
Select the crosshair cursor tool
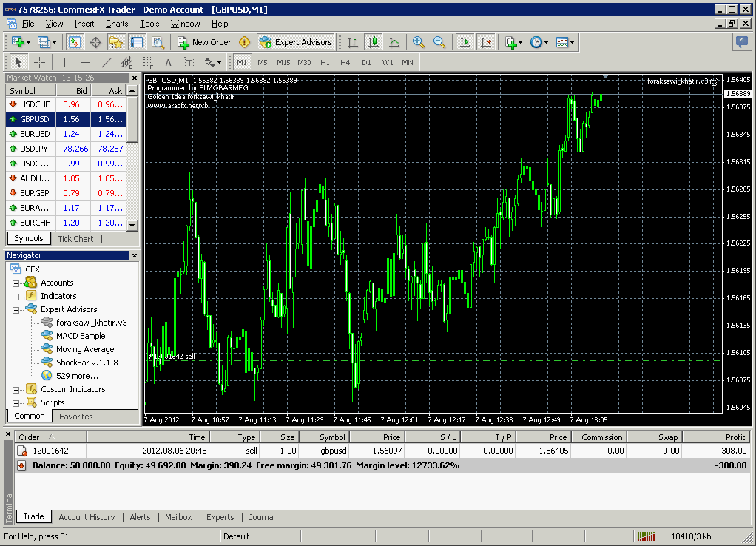[x=39, y=62]
